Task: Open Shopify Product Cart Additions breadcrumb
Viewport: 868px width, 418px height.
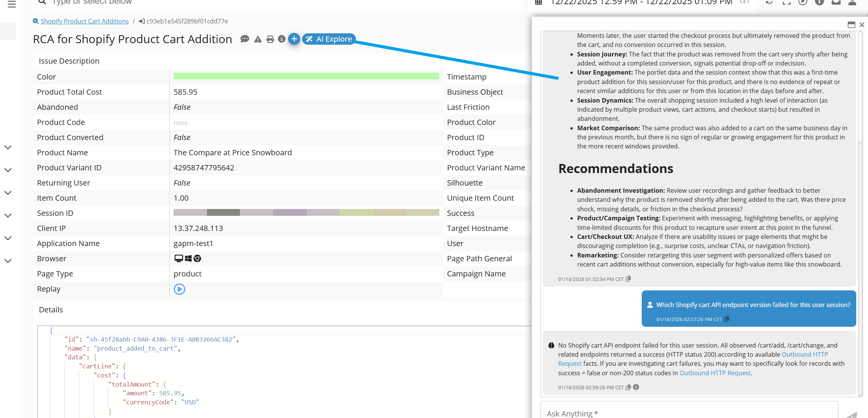Action: pyautogui.click(x=85, y=21)
